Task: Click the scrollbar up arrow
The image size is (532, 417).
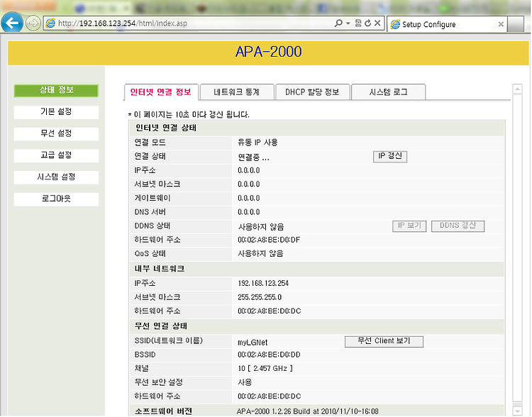Action: [x=517, y=89]
